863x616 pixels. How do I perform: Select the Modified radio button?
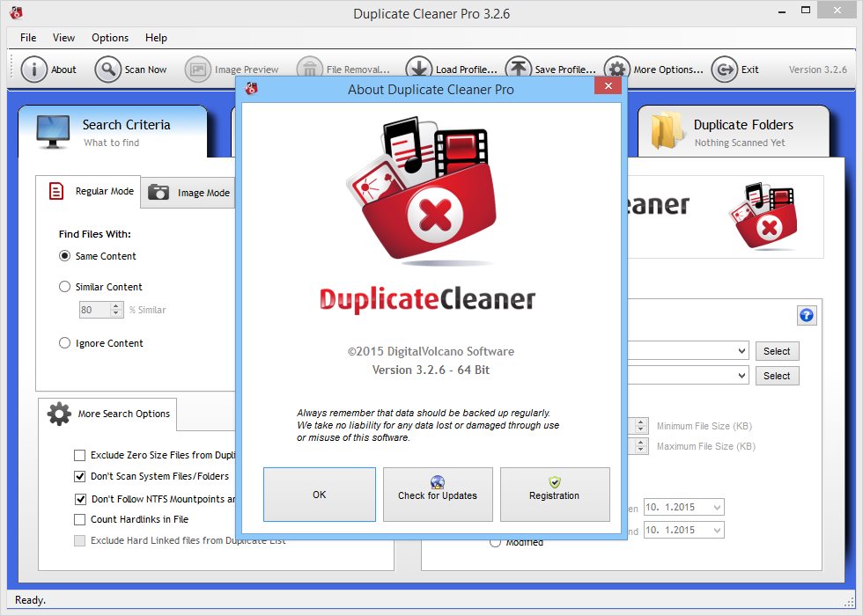(x=495, y=544)
